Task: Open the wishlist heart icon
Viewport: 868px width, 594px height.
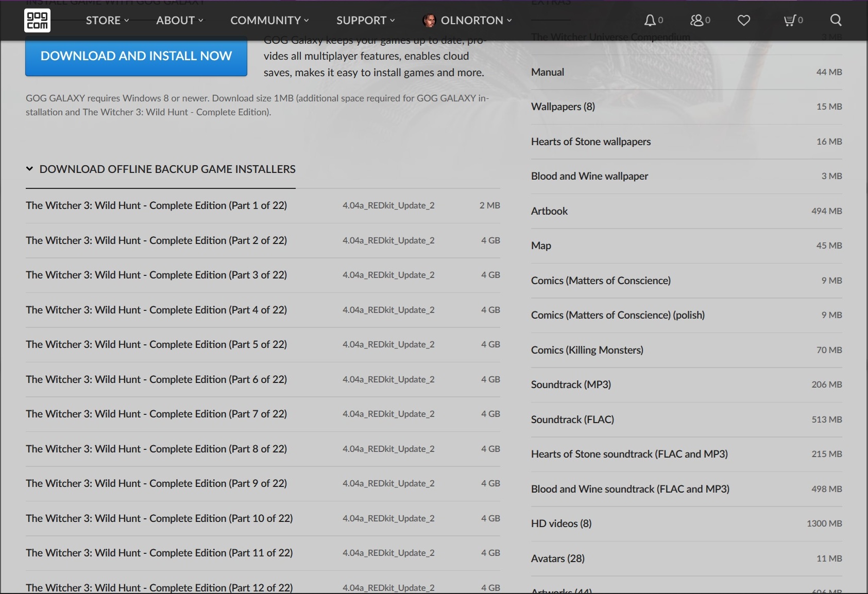Action: coord(744,20)
